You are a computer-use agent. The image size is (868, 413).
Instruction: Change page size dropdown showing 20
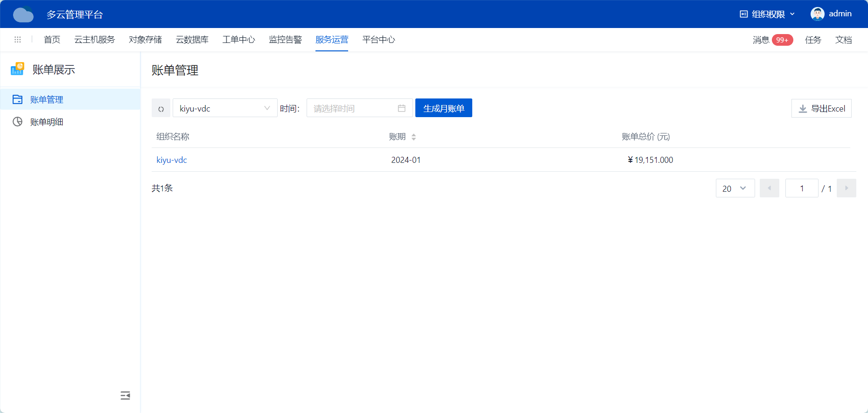click(x=735, y=189)
